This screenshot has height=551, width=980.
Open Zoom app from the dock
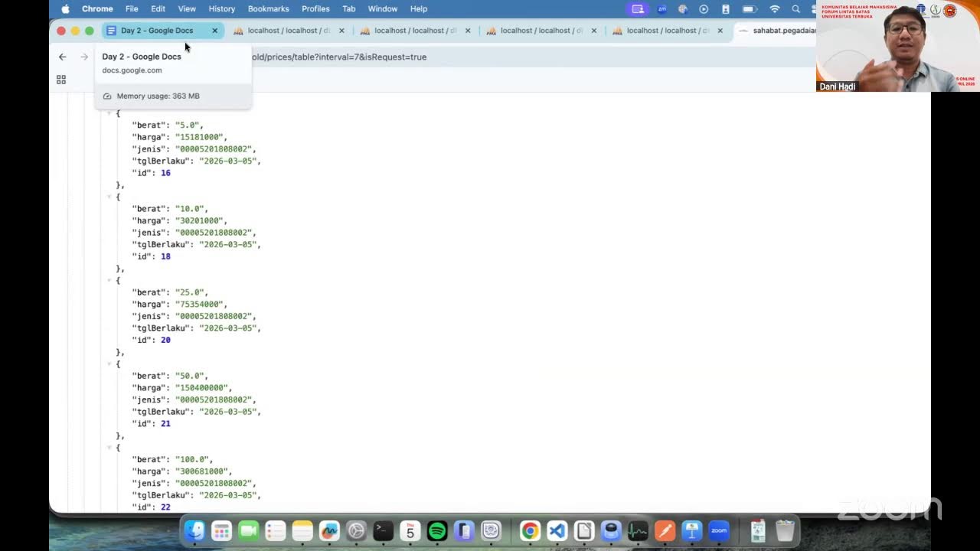click(x=719, y=530)
